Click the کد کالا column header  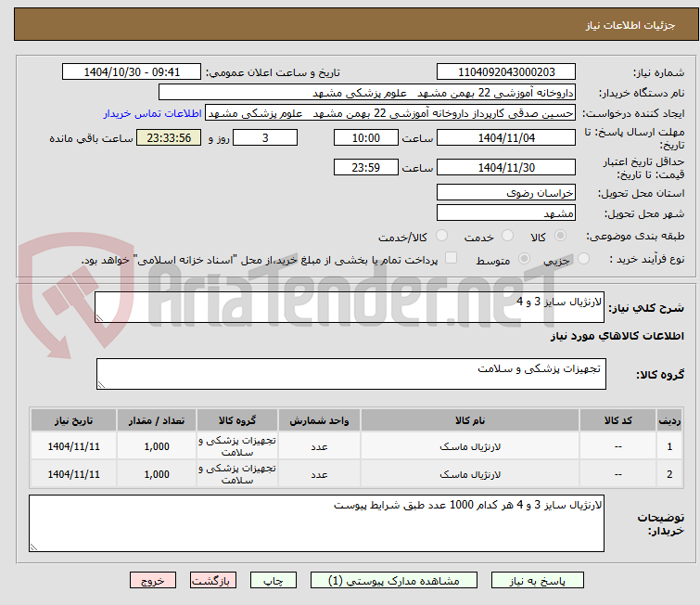(x=617, y=420)
